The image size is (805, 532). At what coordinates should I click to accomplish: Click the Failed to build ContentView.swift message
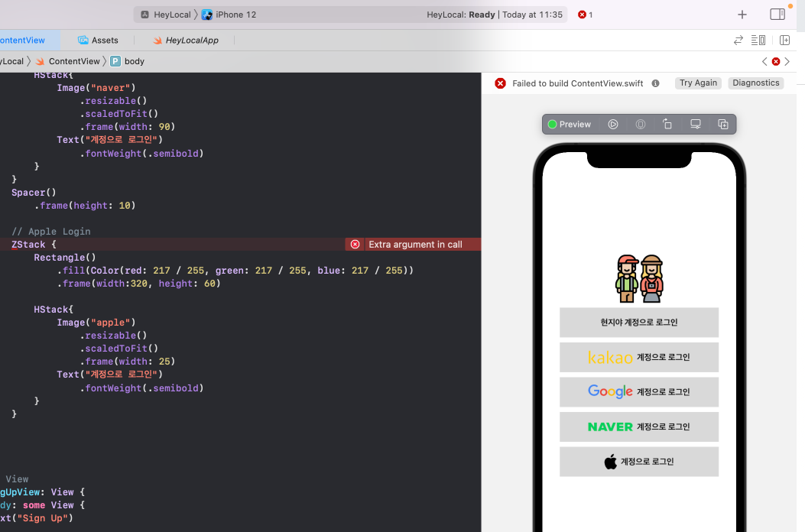[x=578, y=83]
